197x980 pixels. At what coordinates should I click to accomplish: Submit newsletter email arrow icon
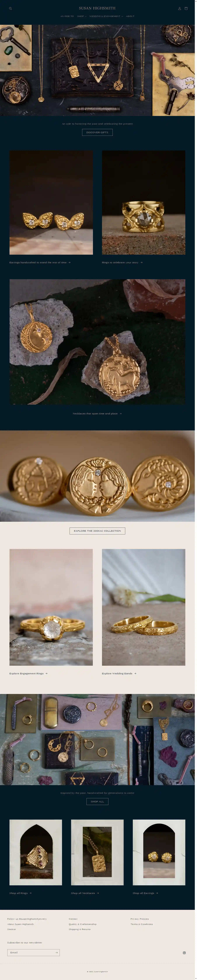click(56, 952)
